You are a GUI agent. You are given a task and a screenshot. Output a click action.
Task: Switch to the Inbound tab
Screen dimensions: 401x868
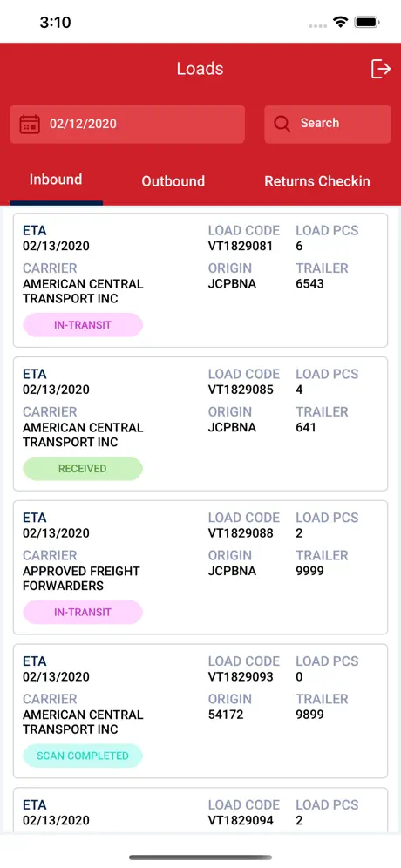coord(56,180)
